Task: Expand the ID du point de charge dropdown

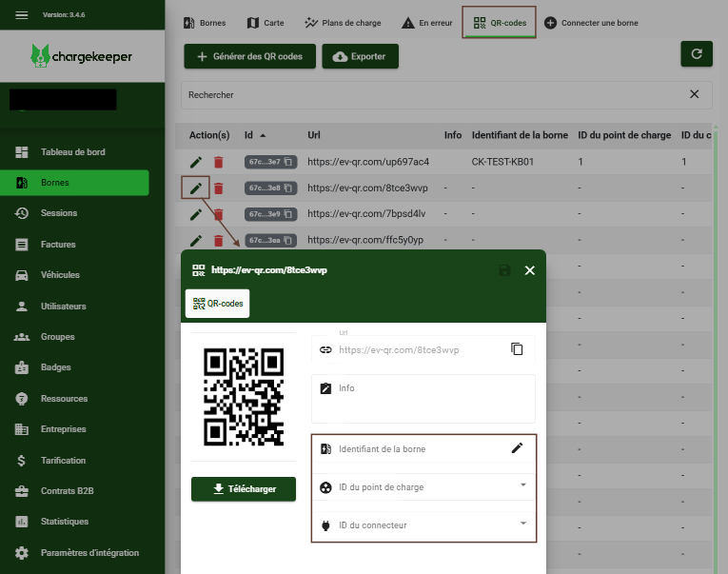Action: point(522,485)
